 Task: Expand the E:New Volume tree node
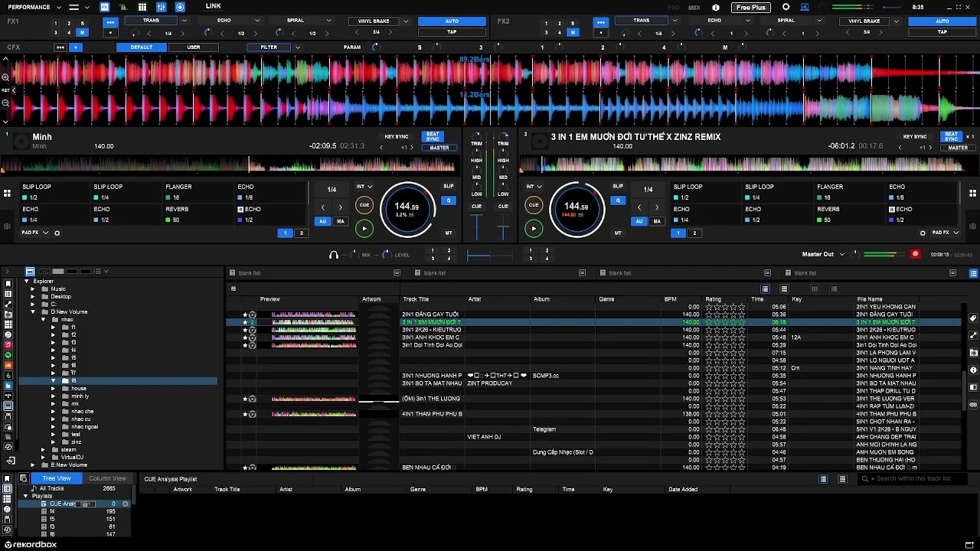tap(33, 465)
